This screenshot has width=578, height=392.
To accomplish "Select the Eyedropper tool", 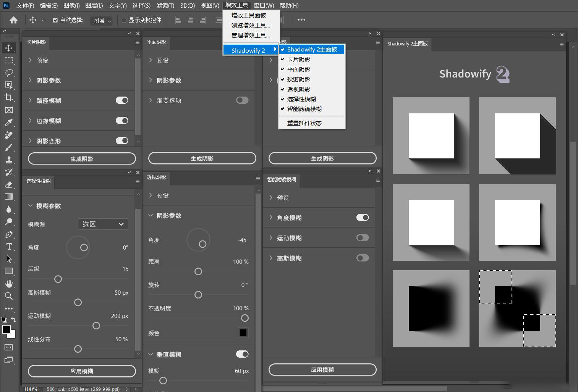I will pos(10,123).
